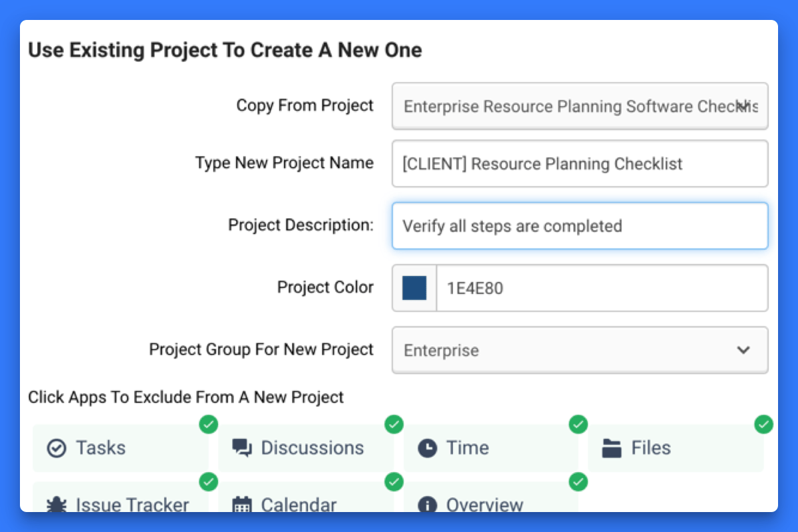Open the Copy From Project selector
This screenshot has height=532, width=798.
pyautogui.click(x=580, y=106)
